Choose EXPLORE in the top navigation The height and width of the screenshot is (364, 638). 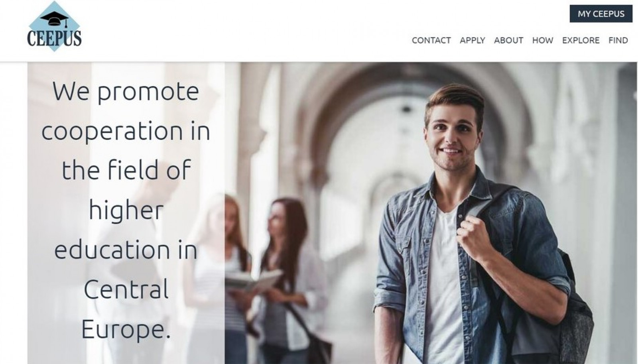[x=581, y=40]
